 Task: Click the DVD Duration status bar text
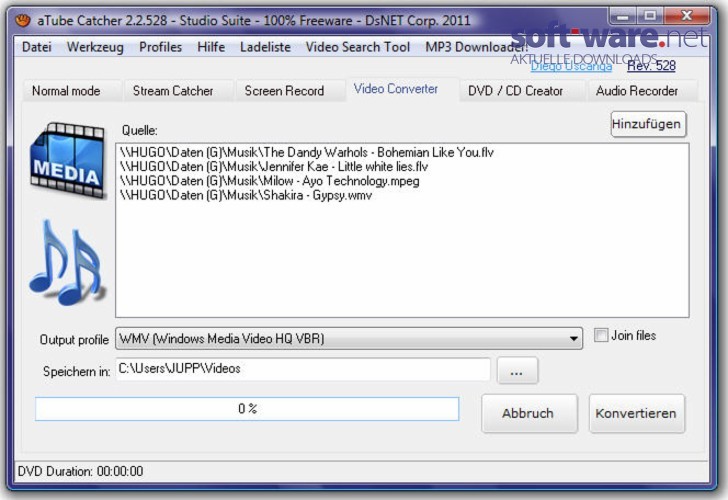pos(80,471)
